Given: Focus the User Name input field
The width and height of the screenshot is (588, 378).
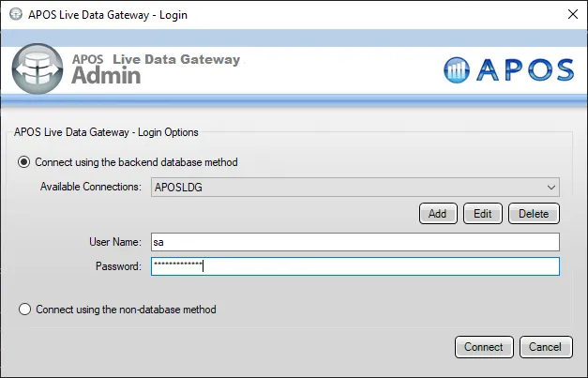Looking at the screenshot, I should point(354,242).
